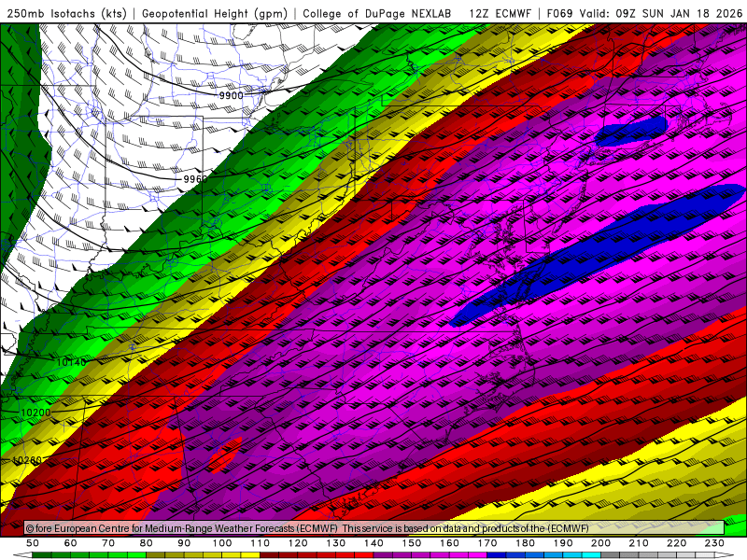
Task: Click legend value 120 on the color scale
Action: [x=298, y=543]
